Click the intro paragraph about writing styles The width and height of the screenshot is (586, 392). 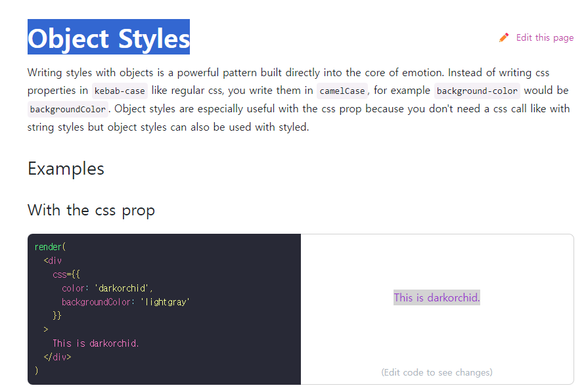point(299,100)
